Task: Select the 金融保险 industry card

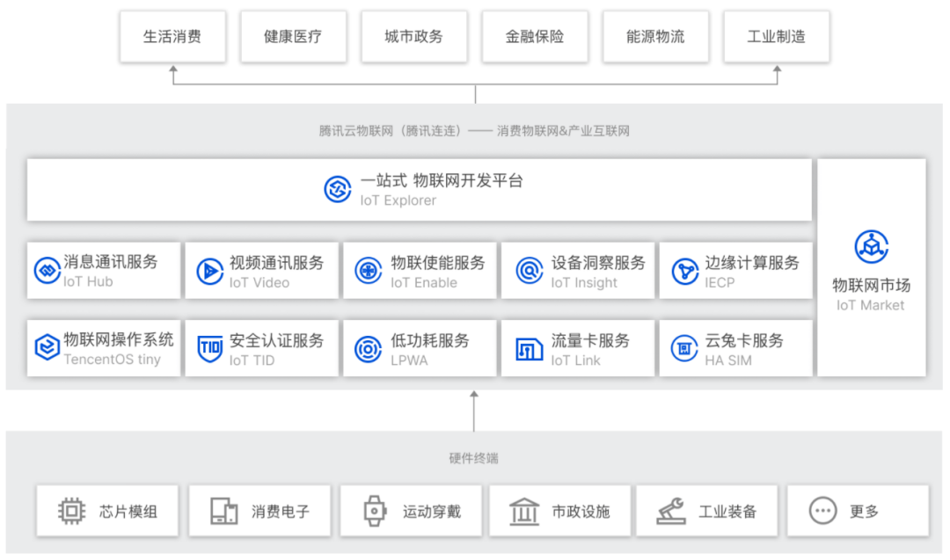Action: [x=534, y=36]
